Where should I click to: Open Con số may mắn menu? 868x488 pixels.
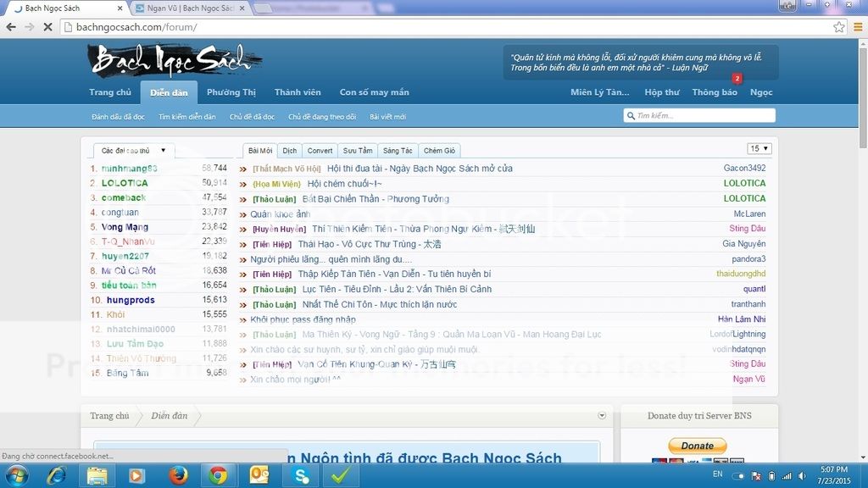pos(374,92)
